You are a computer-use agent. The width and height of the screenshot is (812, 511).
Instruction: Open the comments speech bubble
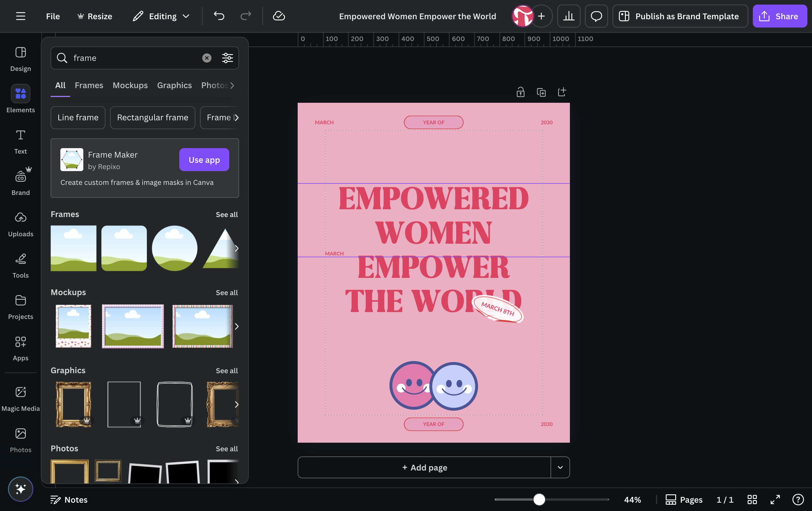click(596, 16)
